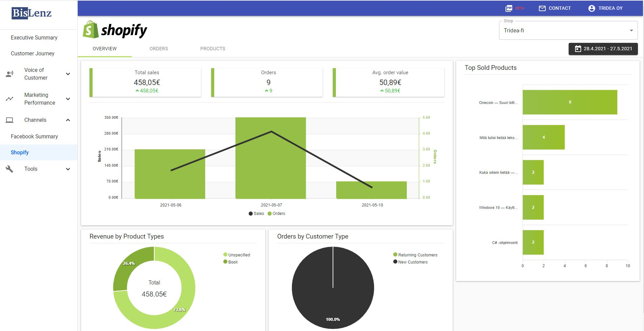Viewport: 644px width, 331px height.
Task: Click the Tools wrench icon
Action: (10, 169)
